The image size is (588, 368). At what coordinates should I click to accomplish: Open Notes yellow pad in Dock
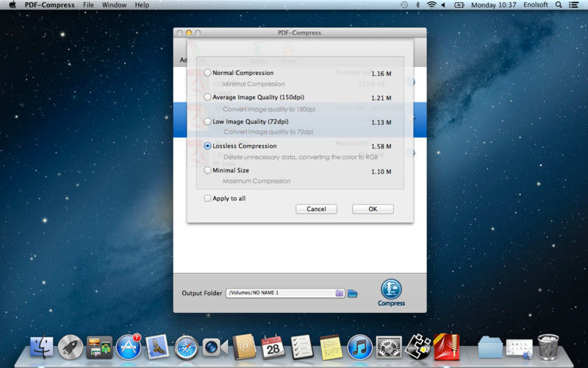(x=331, y=347)
